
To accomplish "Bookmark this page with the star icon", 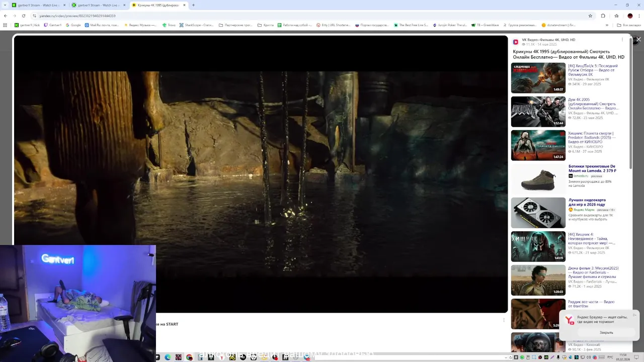I will pos(590,16).
